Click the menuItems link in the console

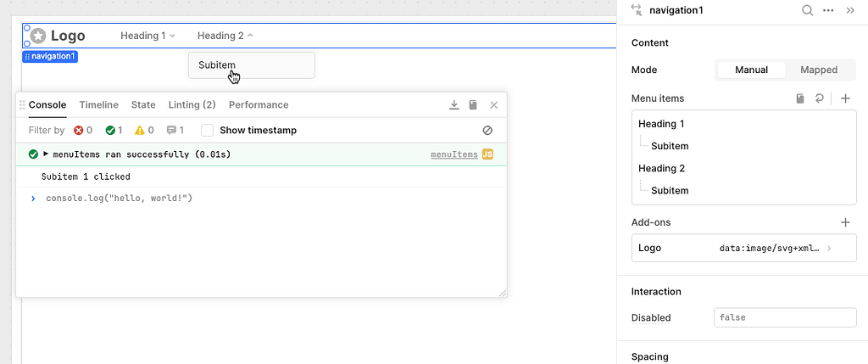(453, 154)
